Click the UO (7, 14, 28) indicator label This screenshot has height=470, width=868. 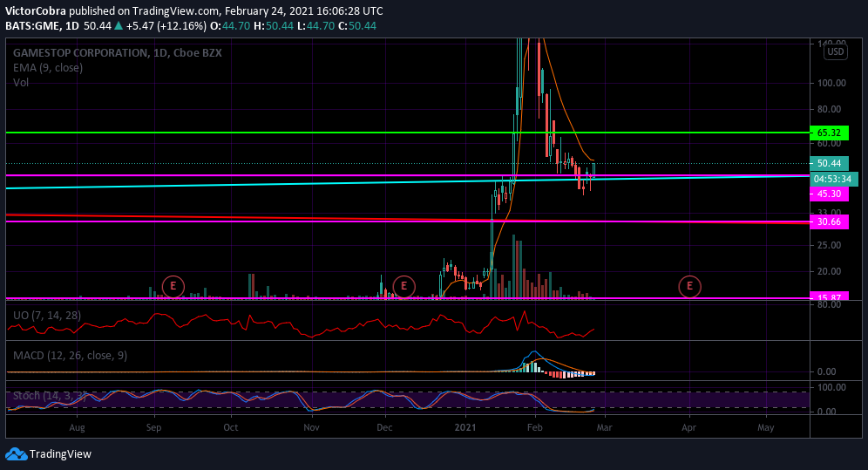coord(47,316)
